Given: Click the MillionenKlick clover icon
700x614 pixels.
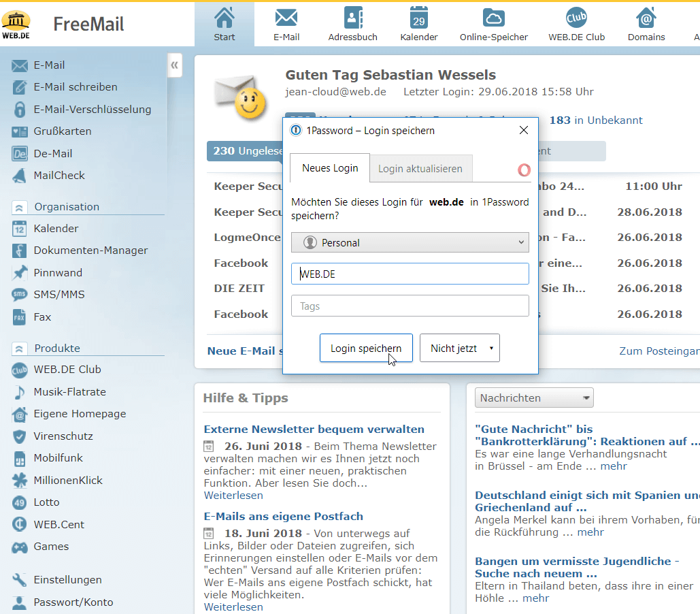Looking at the screenshot, I should (x=20, y=481).
